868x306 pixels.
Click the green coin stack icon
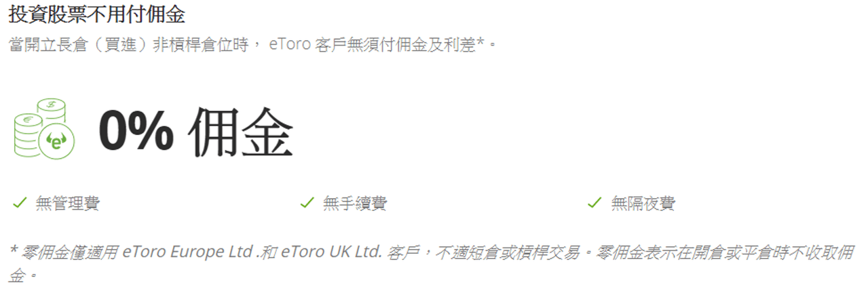pyautogui.click(x=44, y=128)
